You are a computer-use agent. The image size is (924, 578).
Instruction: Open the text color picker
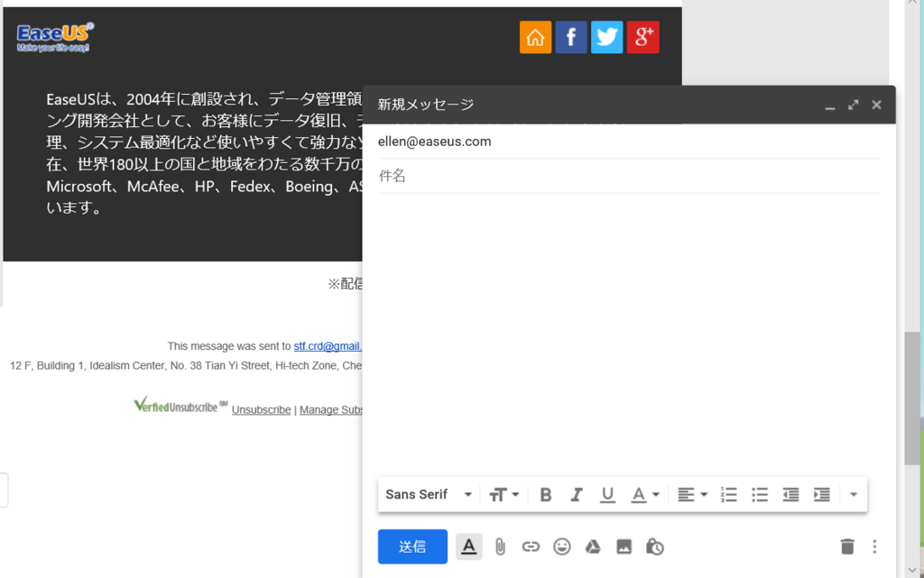[644, 494]
